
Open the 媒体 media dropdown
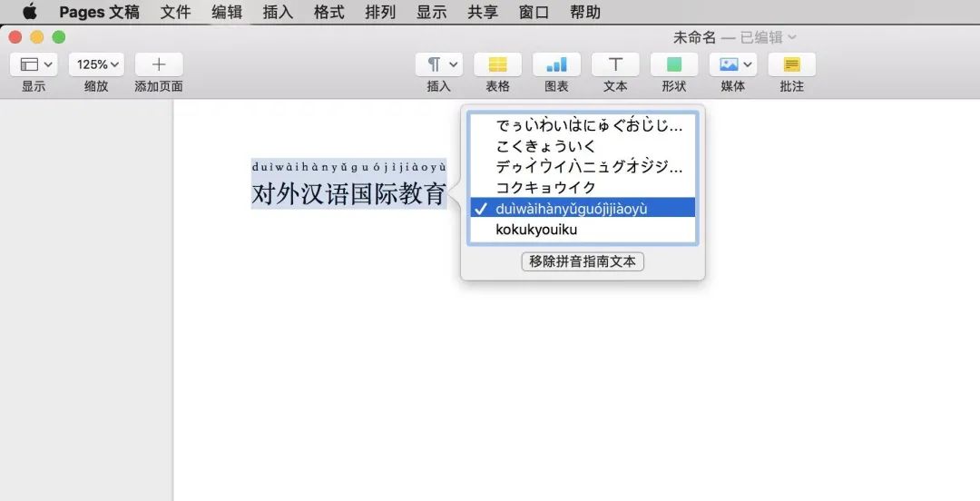[x=732, y=64]
